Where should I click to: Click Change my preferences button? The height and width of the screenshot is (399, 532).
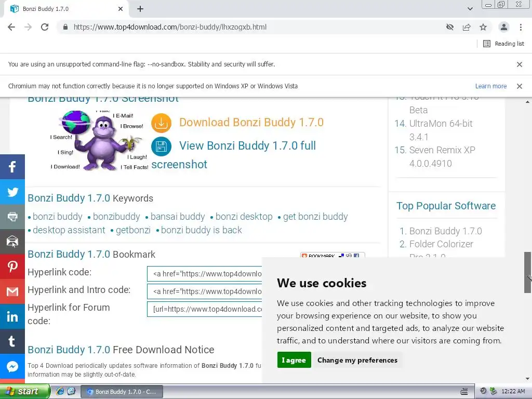coord(357,360)
